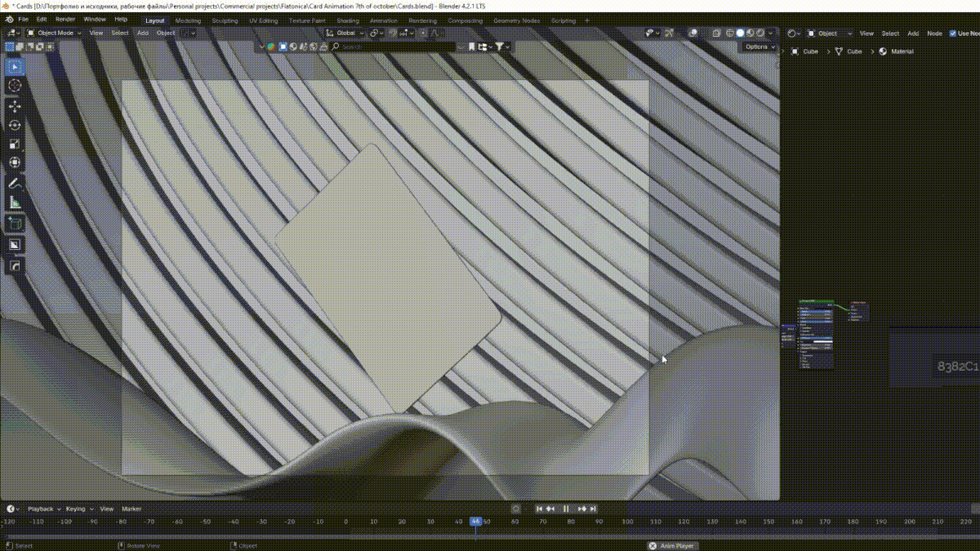
Task: Select the Transform tool
Action: [x=15, y=163]
